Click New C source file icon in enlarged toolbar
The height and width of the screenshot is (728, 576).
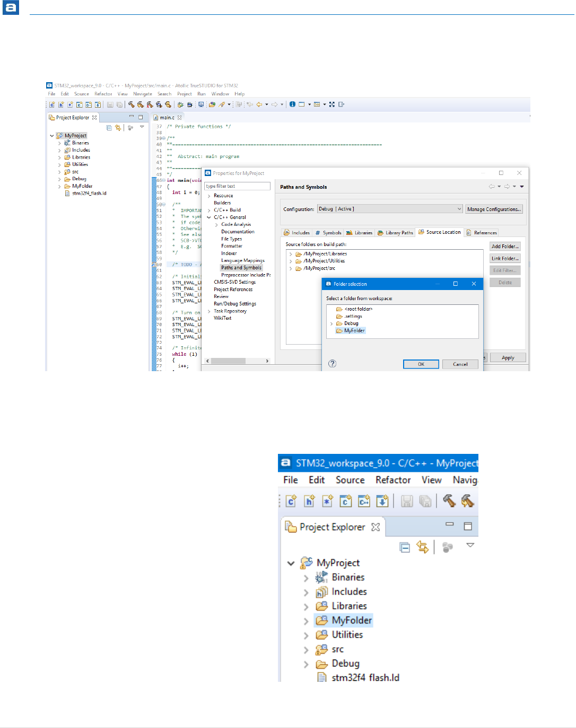click(291, 501)
